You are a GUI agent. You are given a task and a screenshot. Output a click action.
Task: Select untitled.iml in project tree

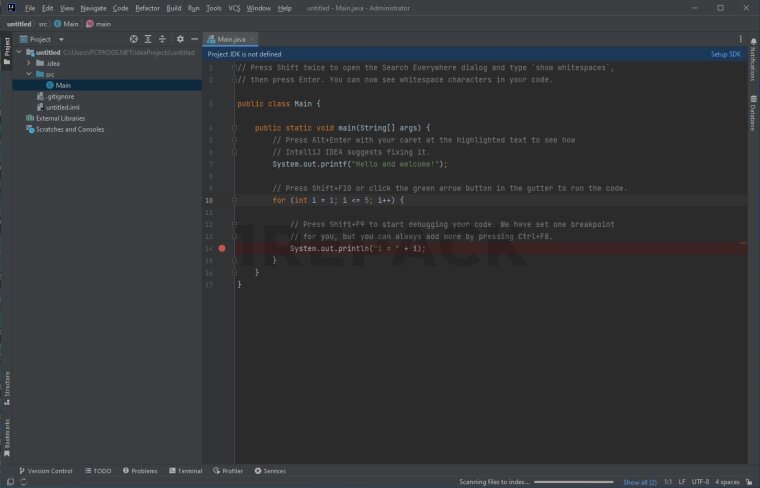pyautogui.click(x=65, y=107)
